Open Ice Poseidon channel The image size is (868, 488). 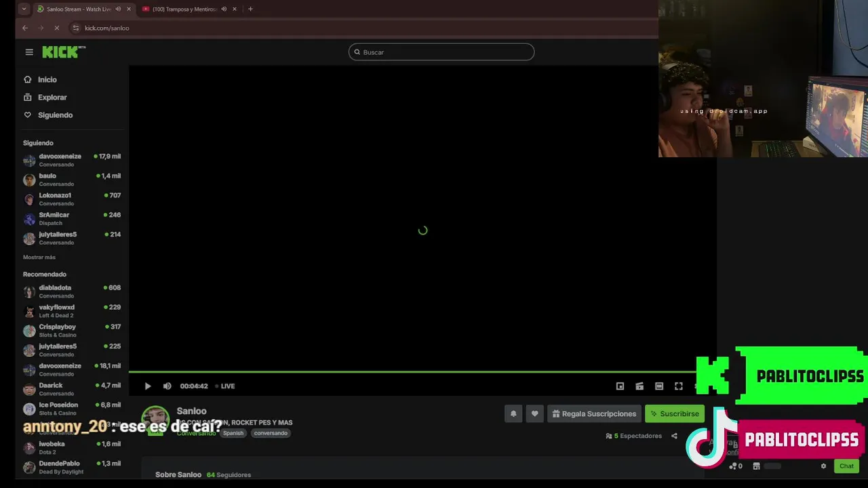(72, 409)
